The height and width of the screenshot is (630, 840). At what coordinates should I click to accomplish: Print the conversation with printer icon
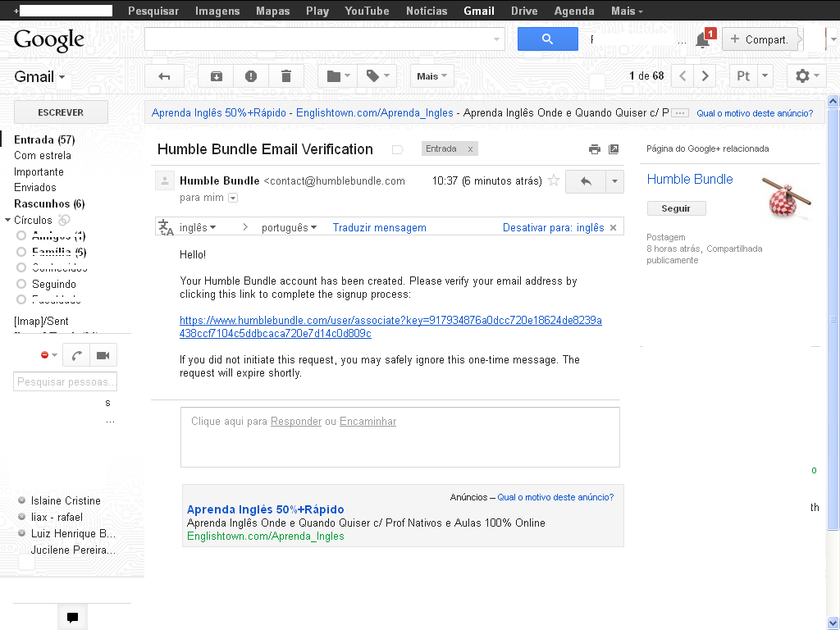click(x=595, y=149)
